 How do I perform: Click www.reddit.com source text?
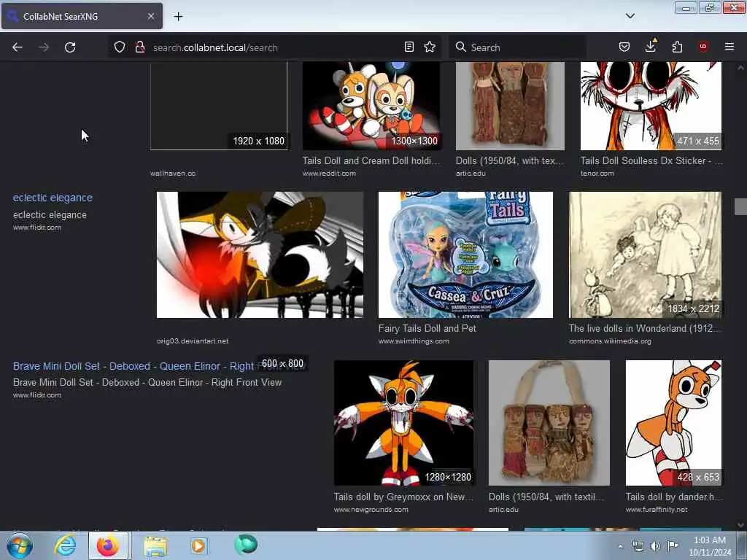click(329, 174)
